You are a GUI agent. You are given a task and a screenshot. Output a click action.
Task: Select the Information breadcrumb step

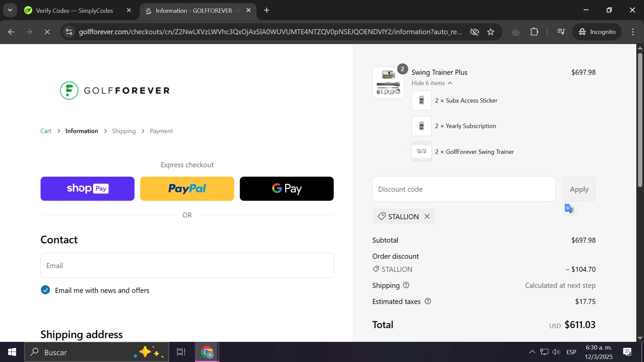82,131
